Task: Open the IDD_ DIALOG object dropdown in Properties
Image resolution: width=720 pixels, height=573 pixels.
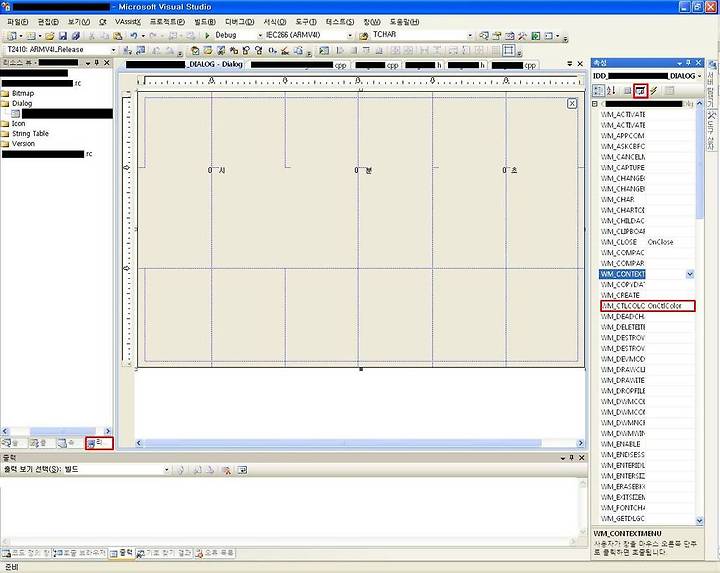Action: (699, 76)
